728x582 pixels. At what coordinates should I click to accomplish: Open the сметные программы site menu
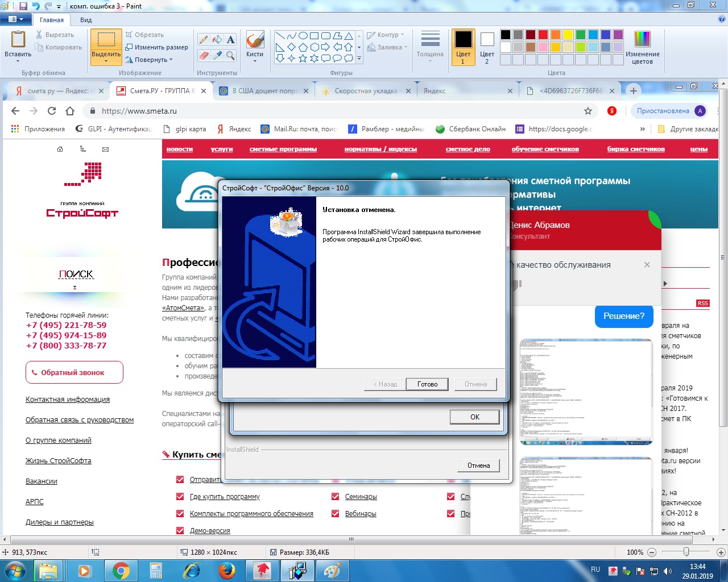(x=283, y=149)
